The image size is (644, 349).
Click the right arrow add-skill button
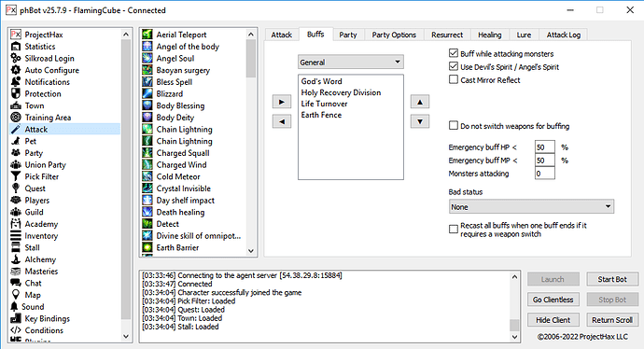click(x=282, y=102)
